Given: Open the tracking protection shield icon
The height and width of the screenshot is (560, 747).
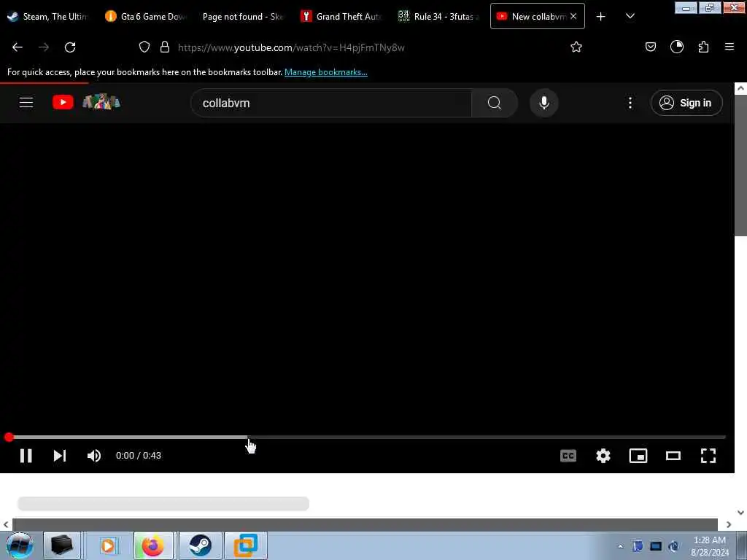Looking at the screenshot, I should coord(144,47).
